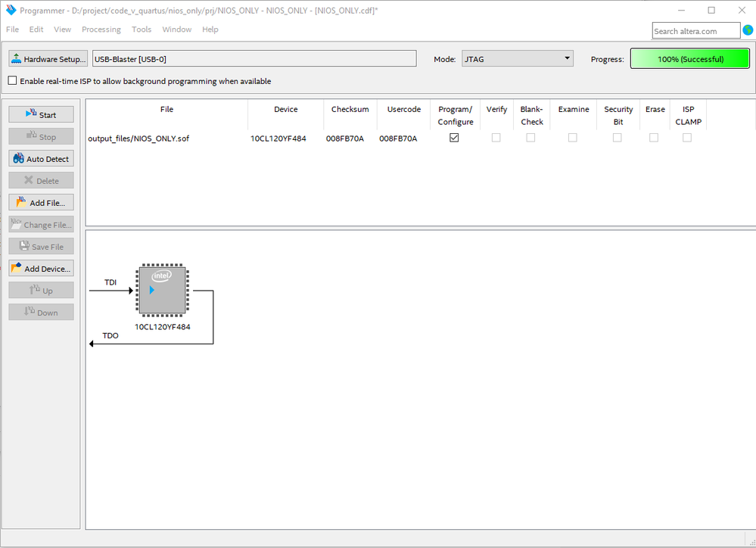This screenshot has height=548, width=756.
Task: Click the Delete button
Action: [41, 180]
